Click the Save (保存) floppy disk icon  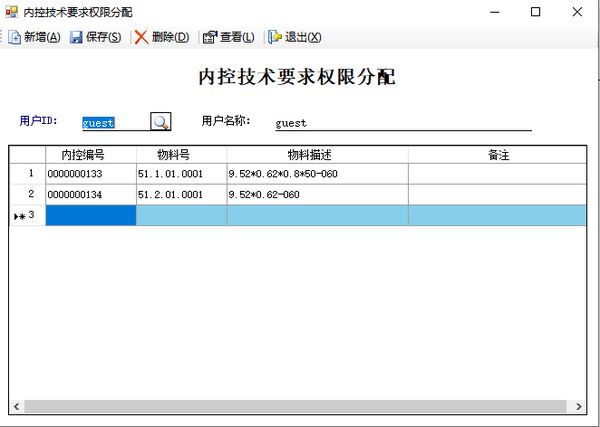76,37
